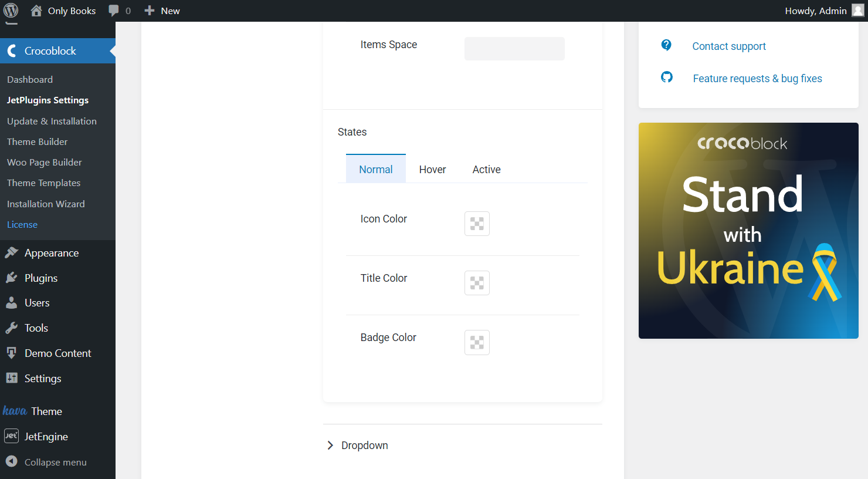Open Feature requests & bug fixes link

[x=758, y=79]
